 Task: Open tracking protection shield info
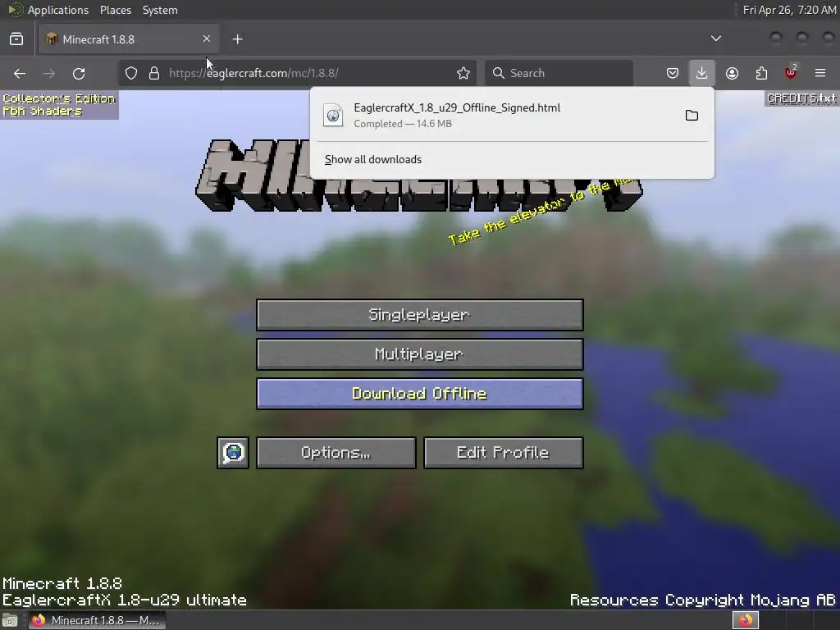(x=131, y=73)
